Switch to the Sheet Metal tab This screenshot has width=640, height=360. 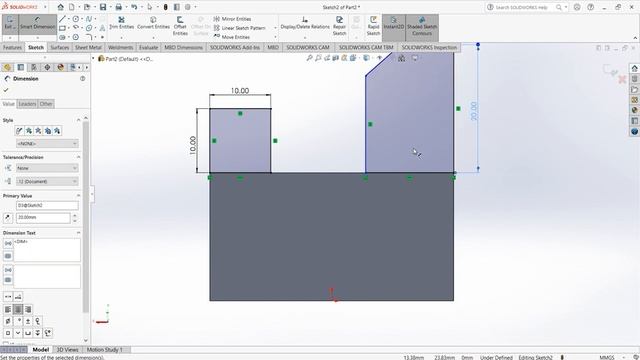(88, 47)
